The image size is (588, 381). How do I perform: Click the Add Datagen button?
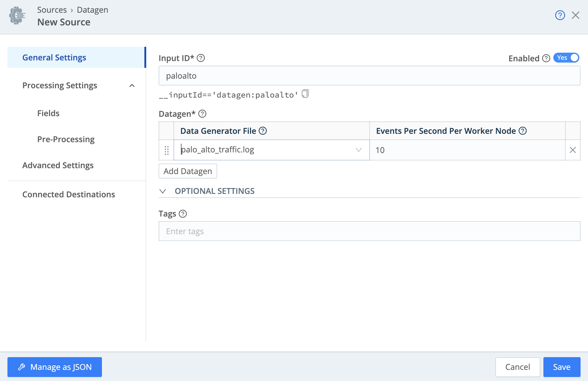pos(188,171)
